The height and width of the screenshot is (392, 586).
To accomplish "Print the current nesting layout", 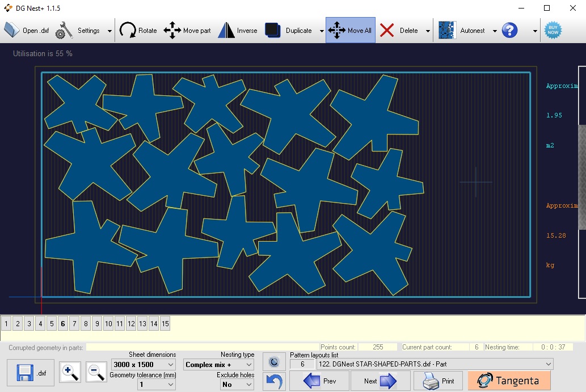I will 438,381.
